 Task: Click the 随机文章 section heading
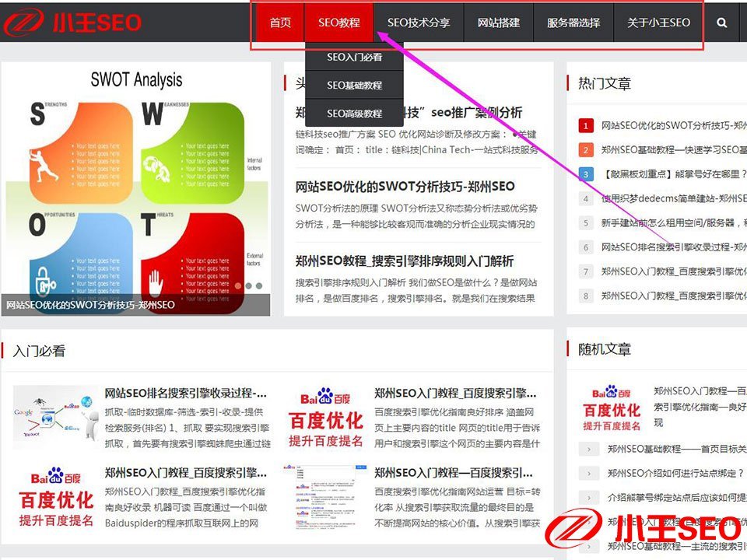point(604,349)
